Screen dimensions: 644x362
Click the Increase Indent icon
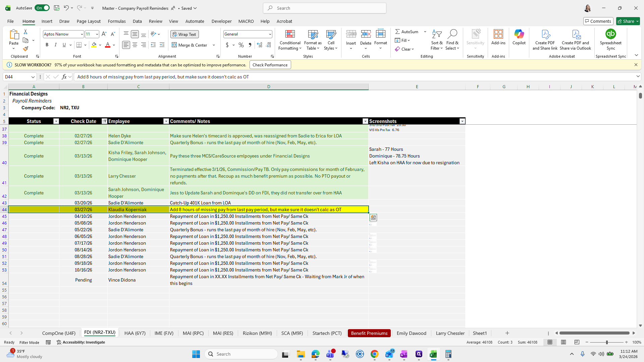coord(162,45)
